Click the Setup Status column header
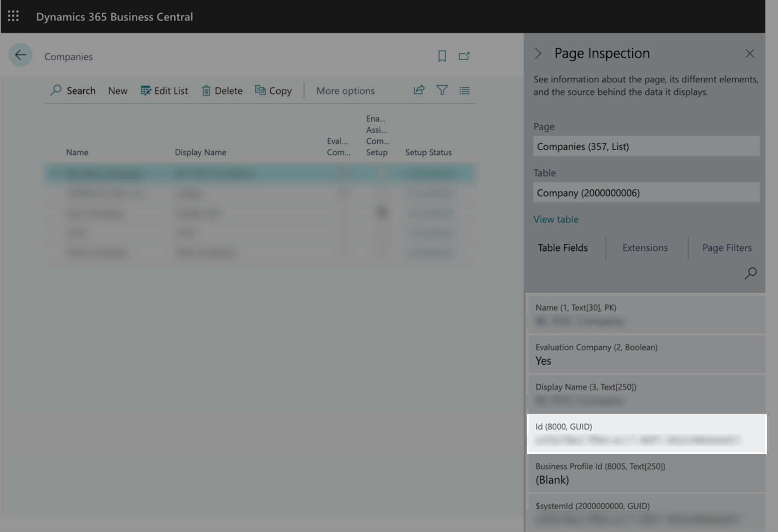The height and width of the screenshot is (532, 778). point(428,152)
